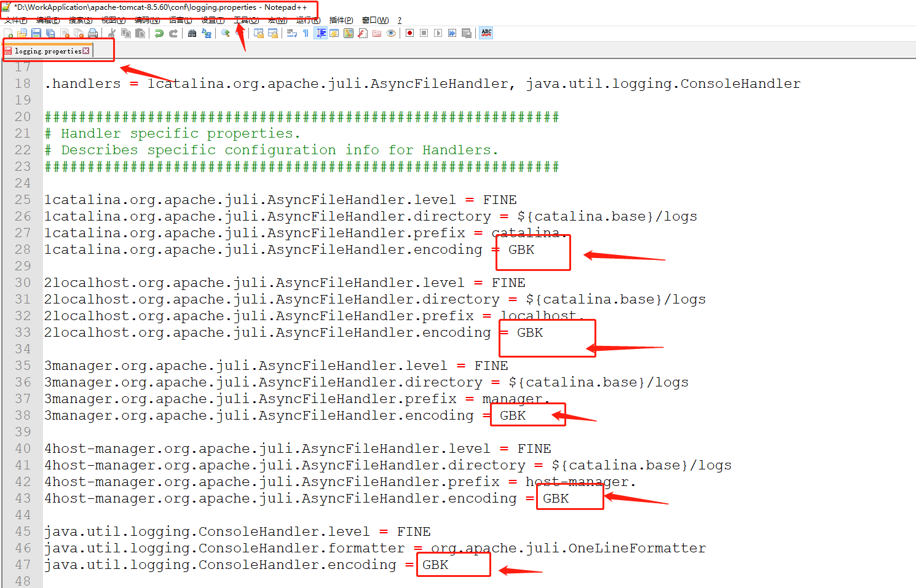Click the Close All documents toolbar icon

pyautogui.click(x=79, y=33)
